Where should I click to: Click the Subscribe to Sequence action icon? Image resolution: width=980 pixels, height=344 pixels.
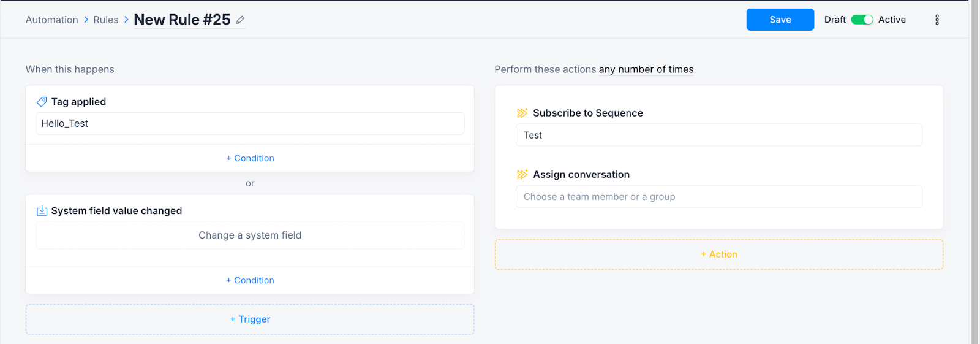[x=522, y=113]
